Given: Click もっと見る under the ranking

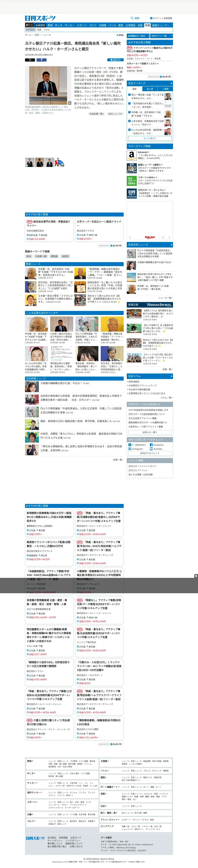Looking at the screenshot, I should [x=150, y=138].
